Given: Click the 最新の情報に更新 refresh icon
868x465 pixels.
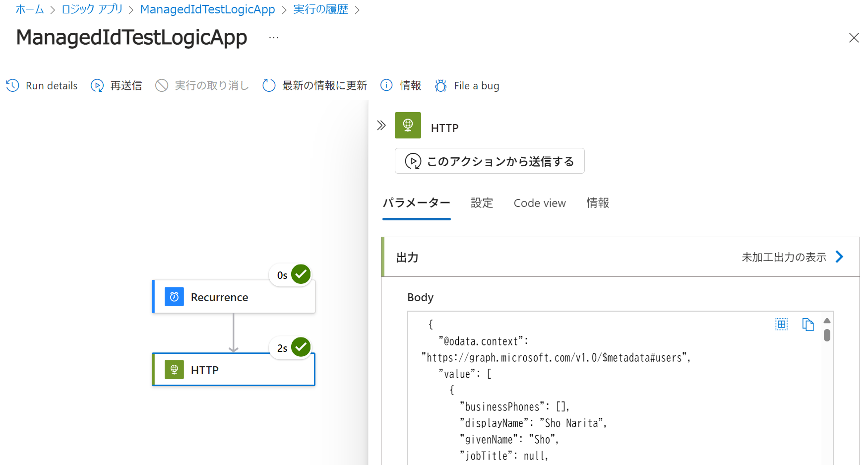Looking at the screenshot, I should (x=268, y=85).
